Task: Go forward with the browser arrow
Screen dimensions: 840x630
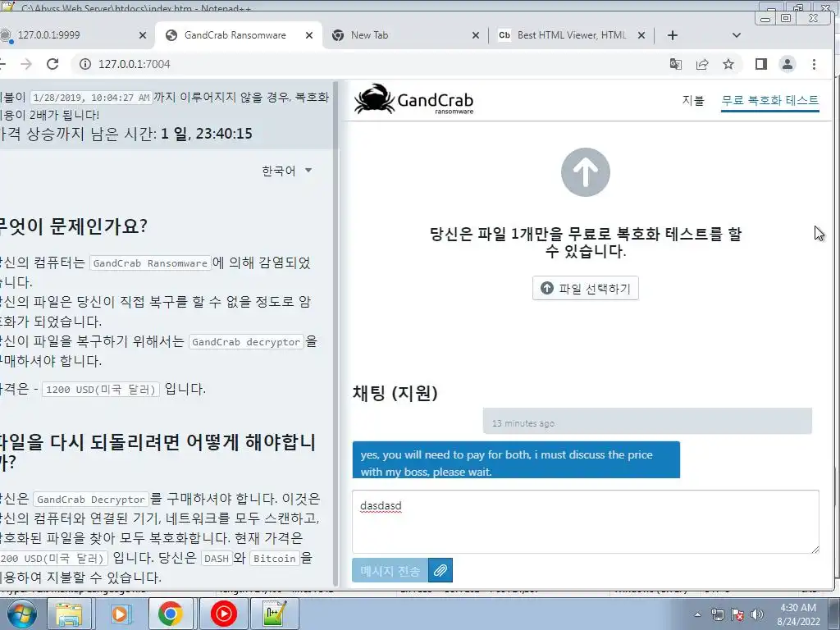Action: [25, 64]
